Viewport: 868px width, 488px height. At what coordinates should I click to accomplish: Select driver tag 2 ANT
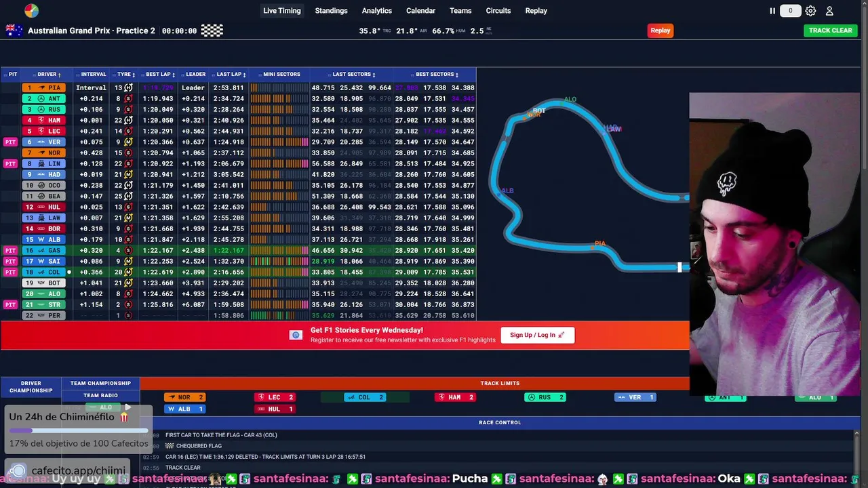(44, 98)
